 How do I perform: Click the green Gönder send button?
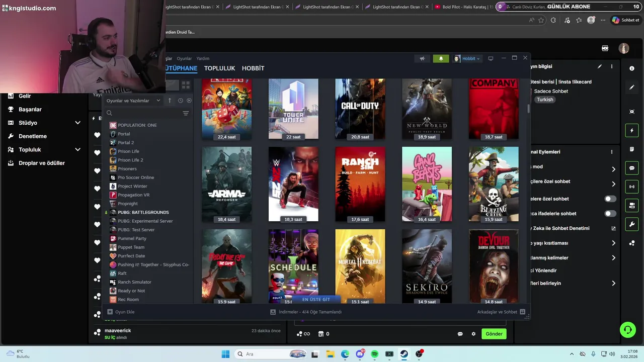[x=494, y=334]
